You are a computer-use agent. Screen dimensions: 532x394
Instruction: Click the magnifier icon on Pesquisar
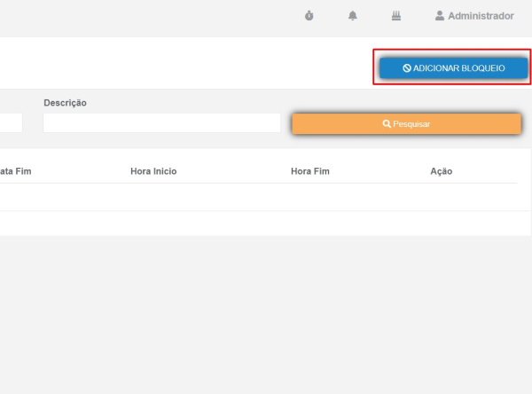[x=387, y=124]
